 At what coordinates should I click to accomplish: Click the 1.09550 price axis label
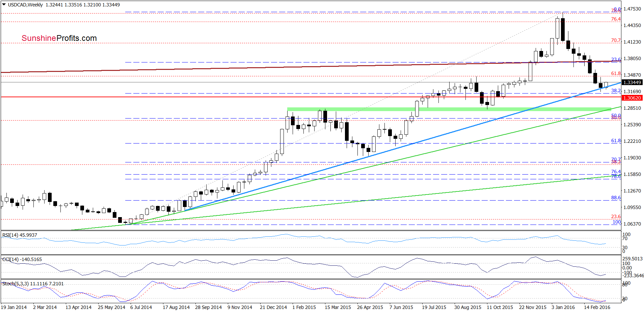[x=632, y=207]
